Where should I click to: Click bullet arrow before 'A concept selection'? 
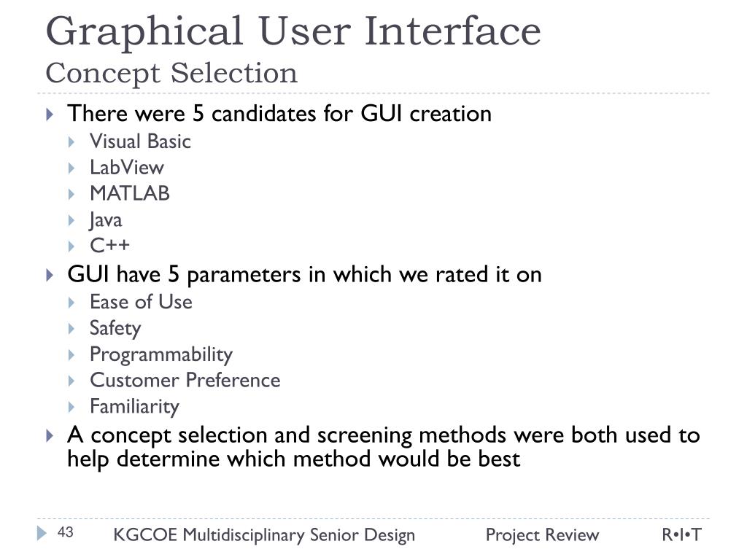pos(50,436)
